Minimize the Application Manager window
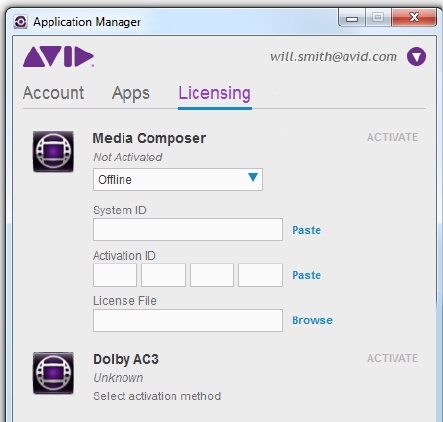The width and height of the screenshot is (443, 422). pos(352,17)
